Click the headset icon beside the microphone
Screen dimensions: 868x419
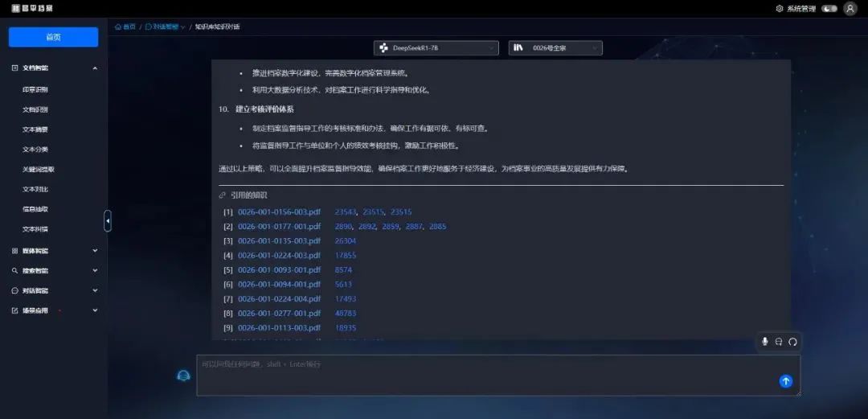[x=779, y=342]
